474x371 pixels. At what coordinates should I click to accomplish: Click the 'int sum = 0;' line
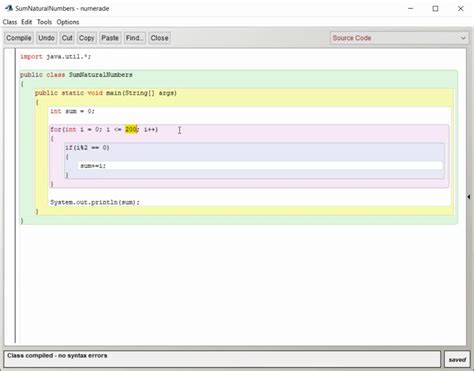point(72,111)
